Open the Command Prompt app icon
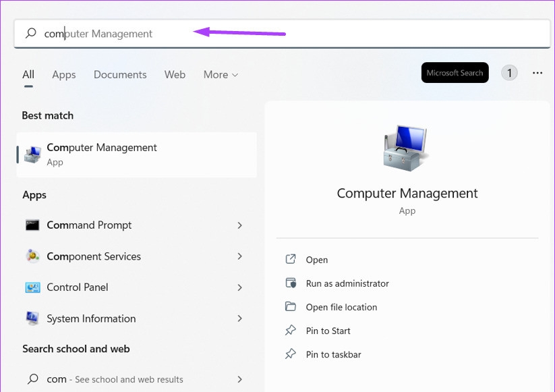Viewport: 555px width, 392px height. pos(32,225)
